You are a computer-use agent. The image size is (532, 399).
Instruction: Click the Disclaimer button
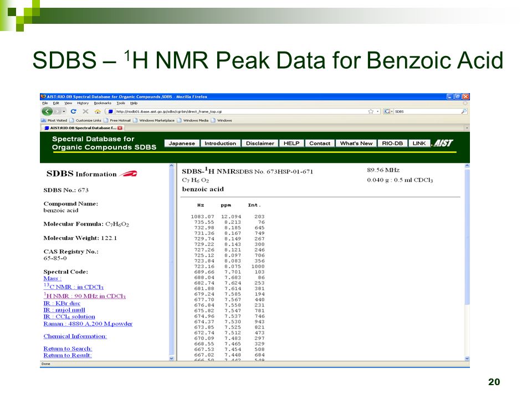pos(260,143)
